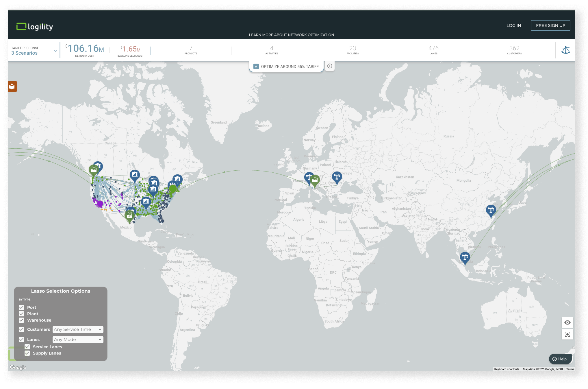
Task: Open the Help chat button
Action: pos(560,359)
